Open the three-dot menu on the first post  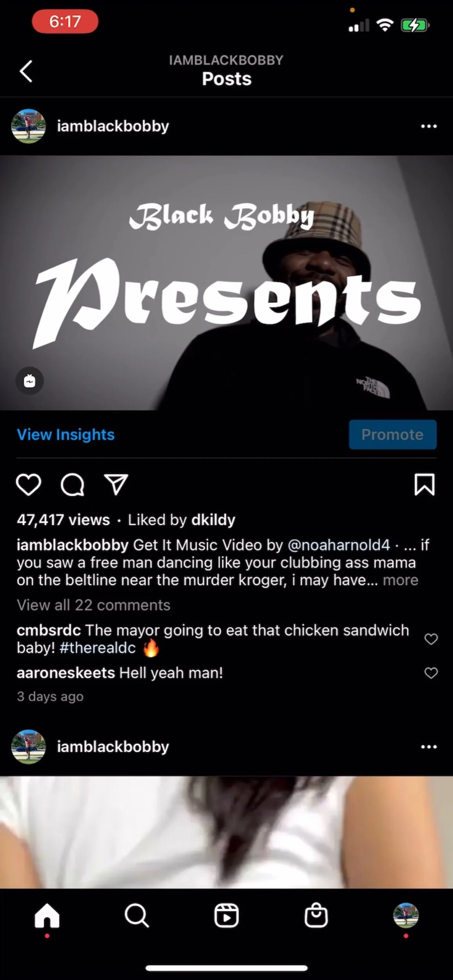(429, 126)
